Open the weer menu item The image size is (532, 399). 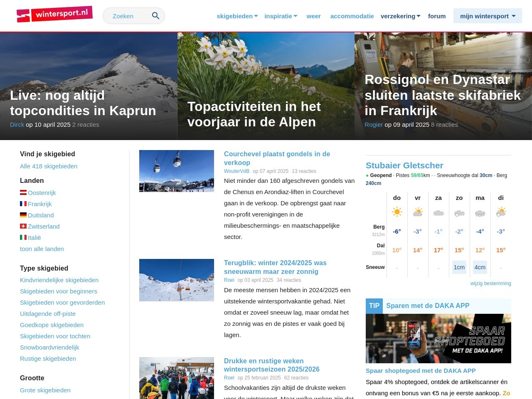point(313,16)
